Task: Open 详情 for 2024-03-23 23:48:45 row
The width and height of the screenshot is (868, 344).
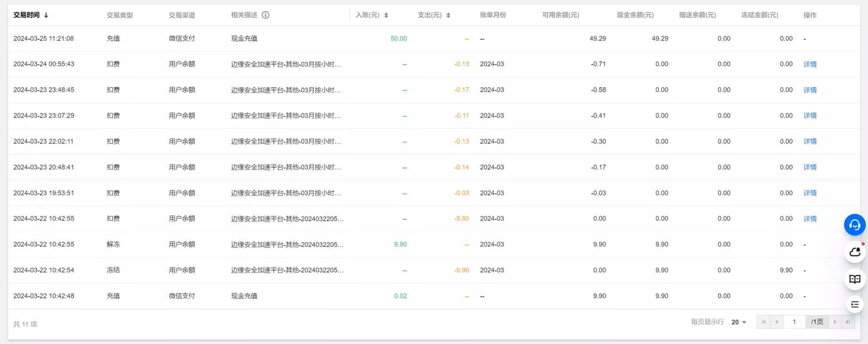Action: point(810,90)
